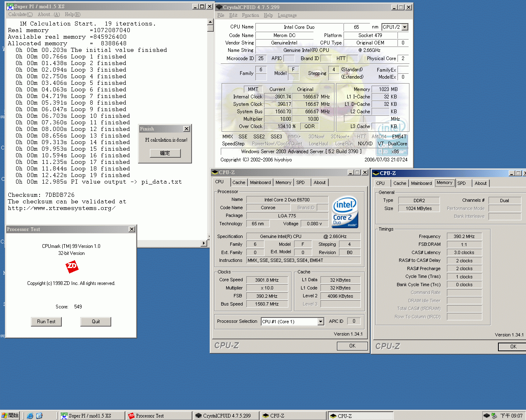The width and height of the screenshot is (526, 420).
Task: Open Calculate menu in Super PI
Action: 20,14
